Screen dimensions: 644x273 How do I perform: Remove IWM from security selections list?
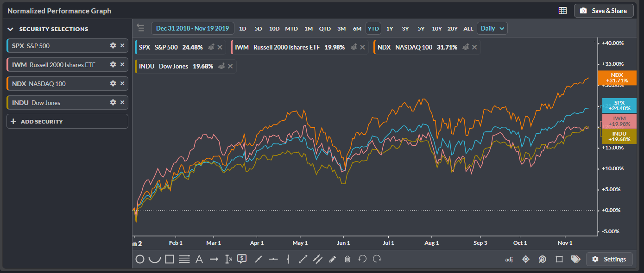click(122, 64)
